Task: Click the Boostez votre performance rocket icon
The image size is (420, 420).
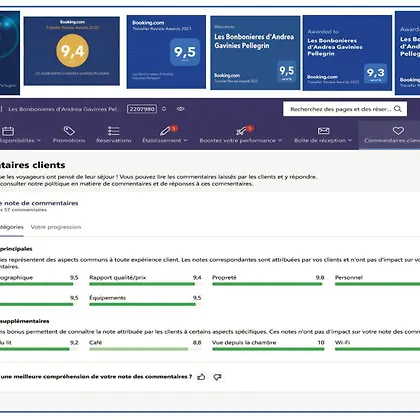Action: tap(241, 131)
